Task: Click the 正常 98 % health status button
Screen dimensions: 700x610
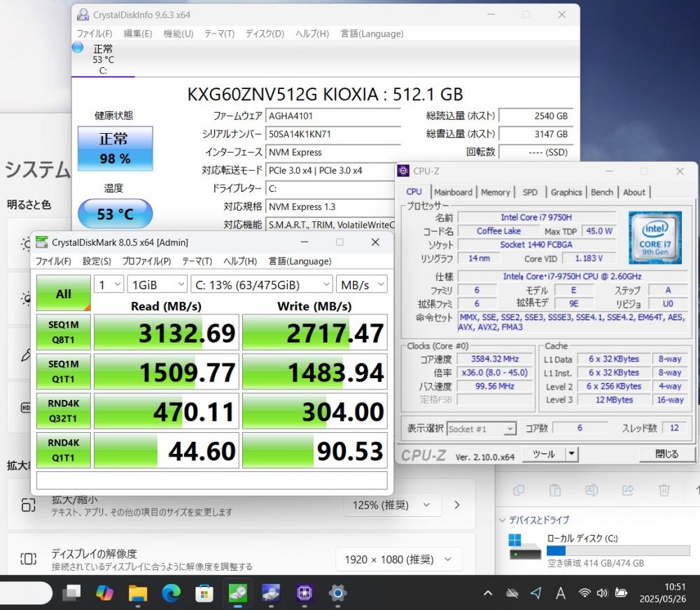Action: click(115, 148)
